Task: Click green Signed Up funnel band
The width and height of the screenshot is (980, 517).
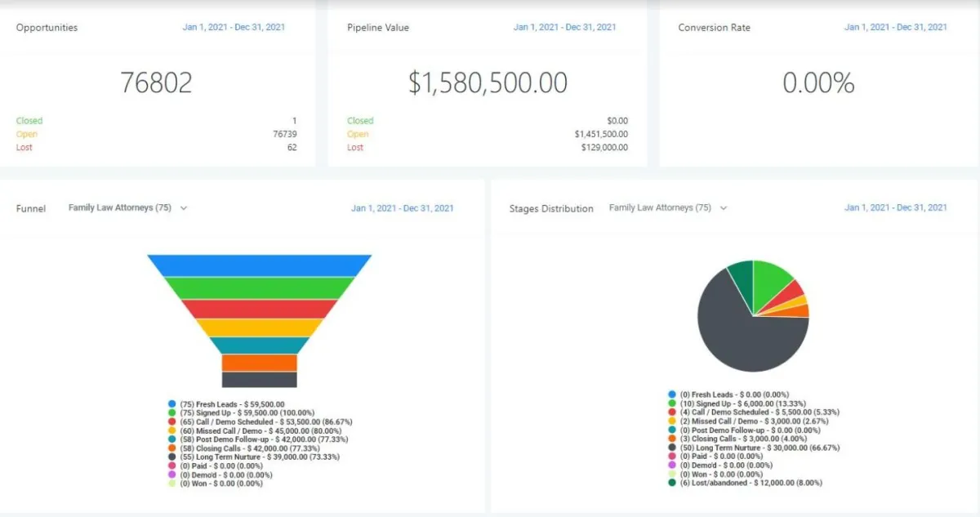Action: point(260,288)
